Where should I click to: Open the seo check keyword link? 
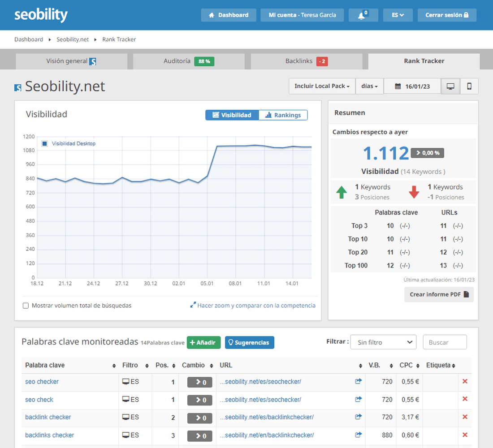pyautogui.click(x=39, y=400)
